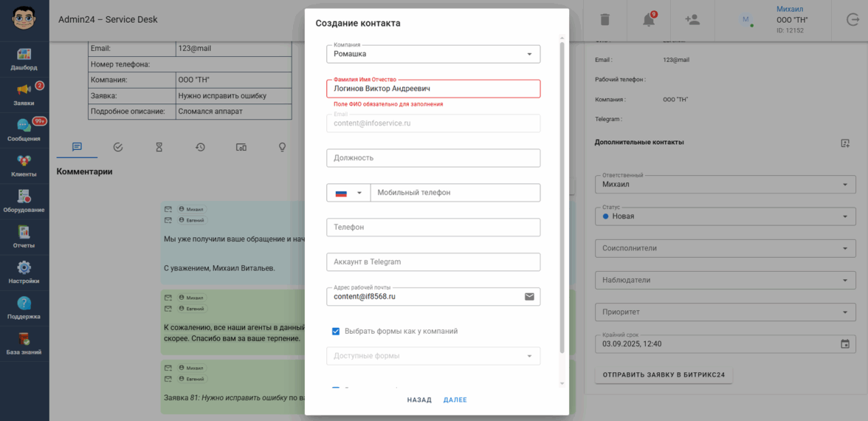
Task: Click the envelope icon in work email field
Action: pyautogui.click(x=529, y=297)
